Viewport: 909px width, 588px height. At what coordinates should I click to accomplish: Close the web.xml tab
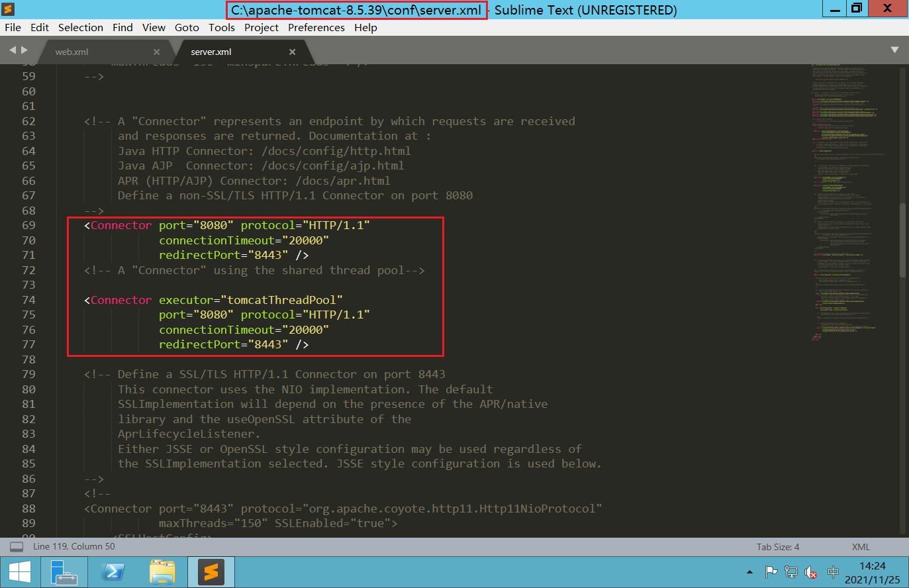157,52
